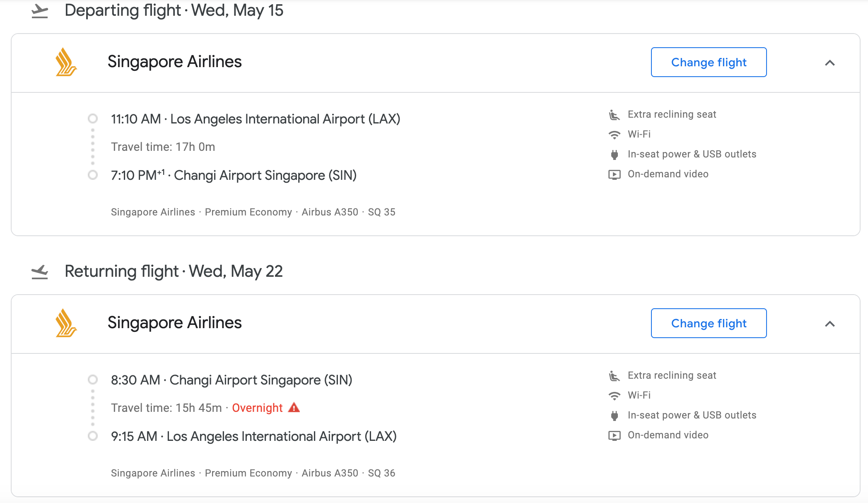This screenshot has height=503, width=868.
Task: Click Singapore Airlines logo on departing flight
Action: click(x=66, y=62)
